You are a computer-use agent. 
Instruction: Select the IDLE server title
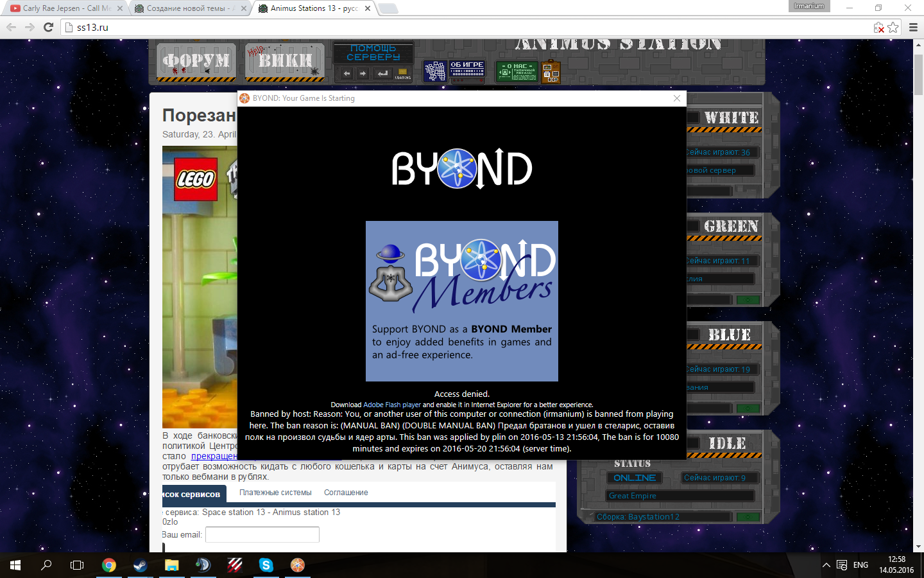click(728, 443)
